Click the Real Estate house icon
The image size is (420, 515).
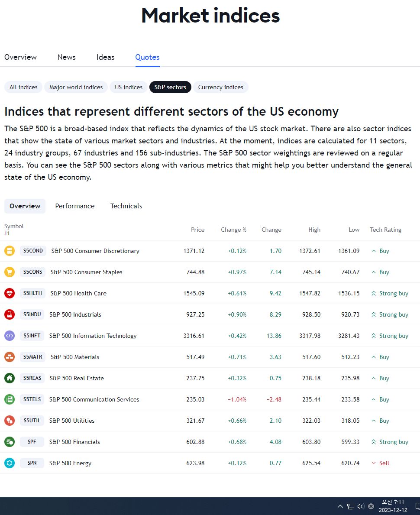(10, 379)
